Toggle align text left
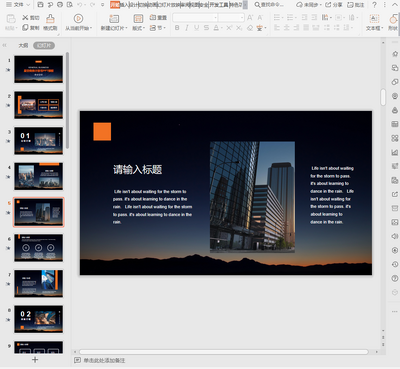400x369 pixels. (x=277, y=28)
